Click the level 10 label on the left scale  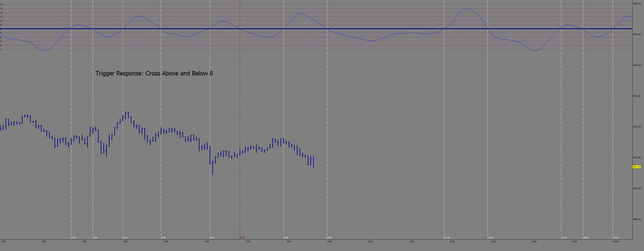1,21
